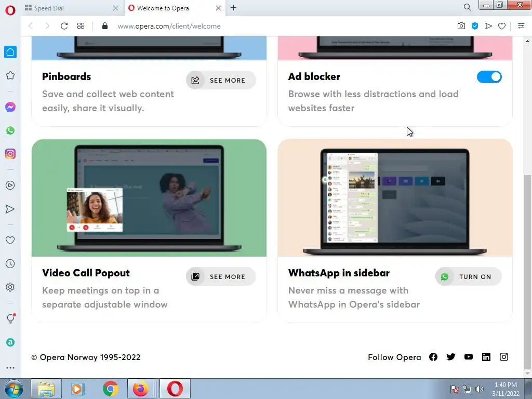This screenshot has height=399, width=532.
Task: Click the Opera Norway 1995-2022 copyright
Action: pyautogui.click(x=86, y=357)
